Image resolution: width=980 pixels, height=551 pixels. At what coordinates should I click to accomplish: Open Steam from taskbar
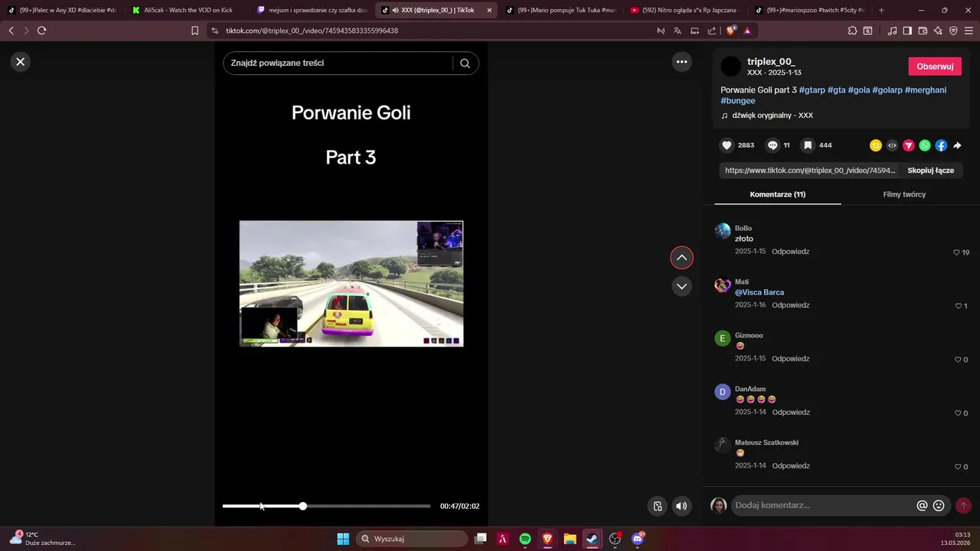coord(593,539)
